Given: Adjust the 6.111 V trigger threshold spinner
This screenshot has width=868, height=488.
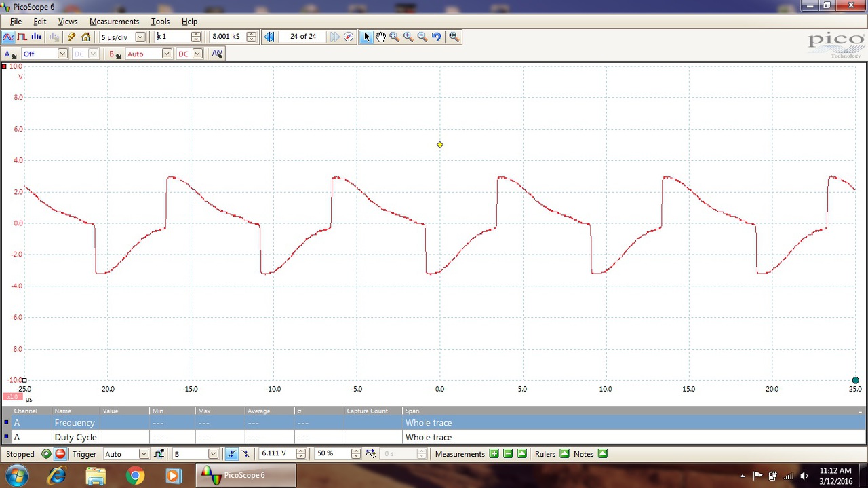Looking at the screenshot, I should point(300,454).
